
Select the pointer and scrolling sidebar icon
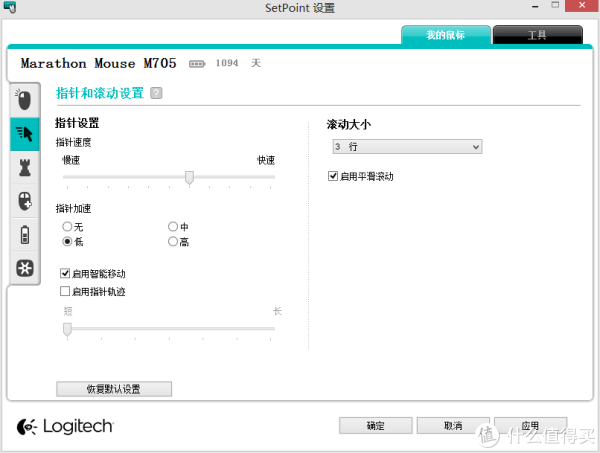(x=24, y=134)
